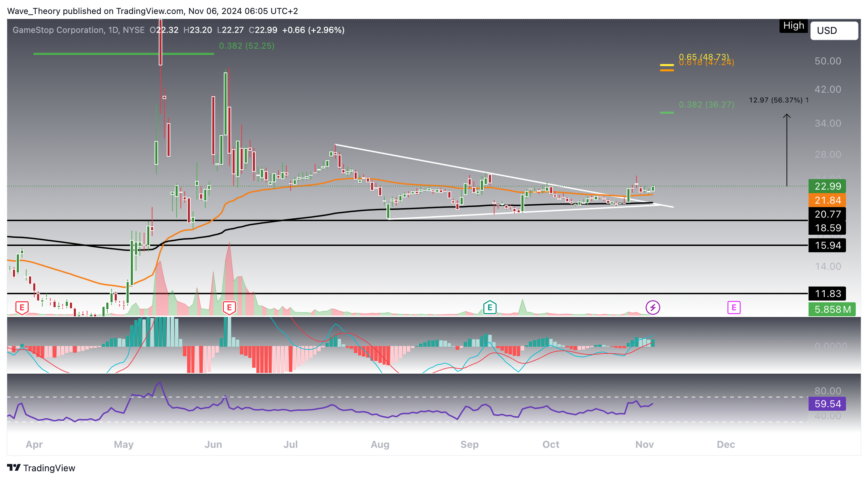The image size is (868, 480).
Task: Click the Nov label on time axis
Action: tap(645, 445)
